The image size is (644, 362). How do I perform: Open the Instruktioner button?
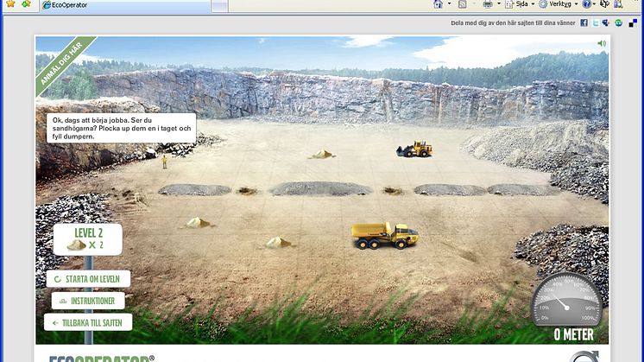pyautogui.click(x=88, y=301)
